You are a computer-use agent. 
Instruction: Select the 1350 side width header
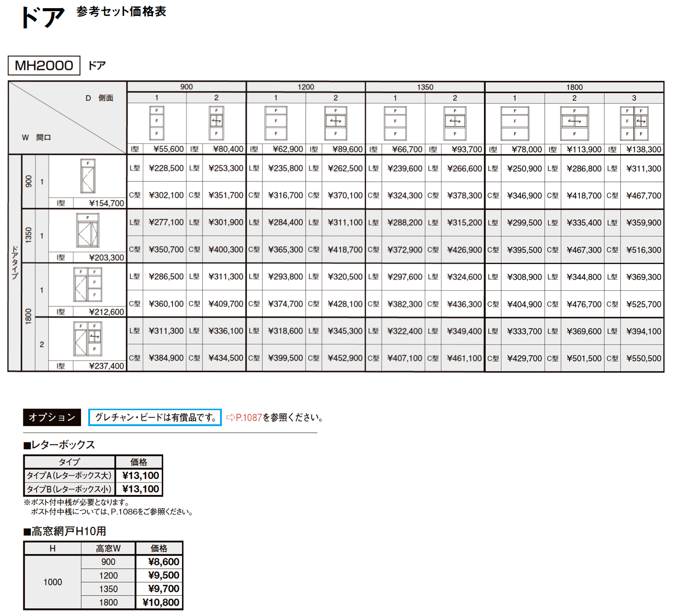[x=425, y=87]
